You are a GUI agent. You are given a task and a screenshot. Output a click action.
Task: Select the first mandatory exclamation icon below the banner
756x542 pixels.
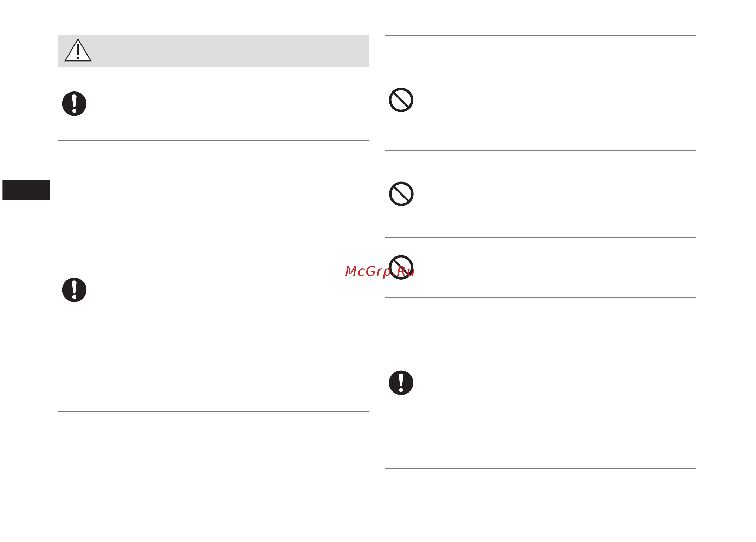pyautogui.click(x=75, y=104)
